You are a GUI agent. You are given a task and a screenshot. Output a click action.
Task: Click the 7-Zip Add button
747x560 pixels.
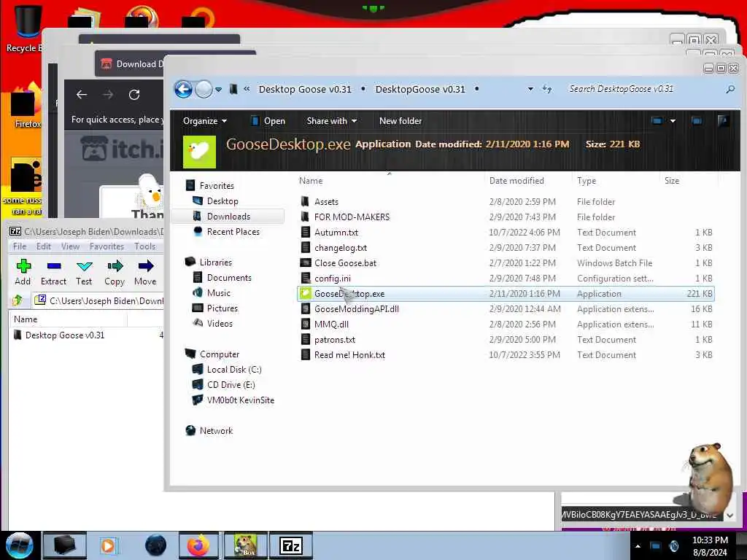(23, 273)
